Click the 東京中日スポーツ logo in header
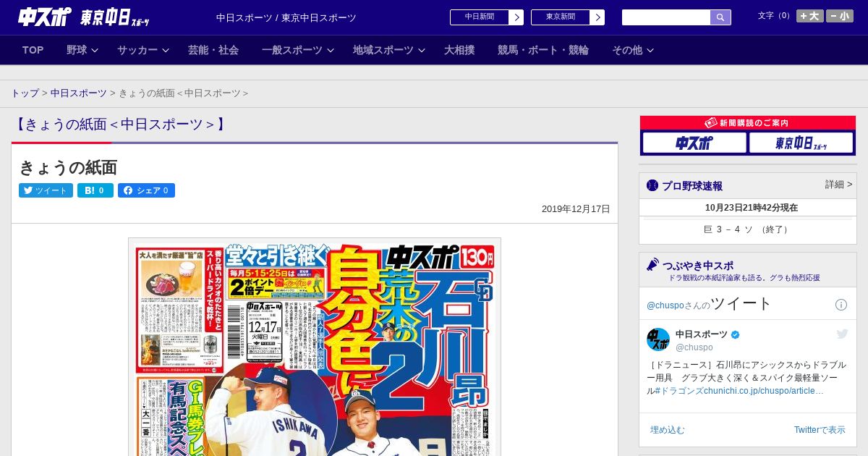The height and width of the screenshot is (456, 868). click(115, 17)
